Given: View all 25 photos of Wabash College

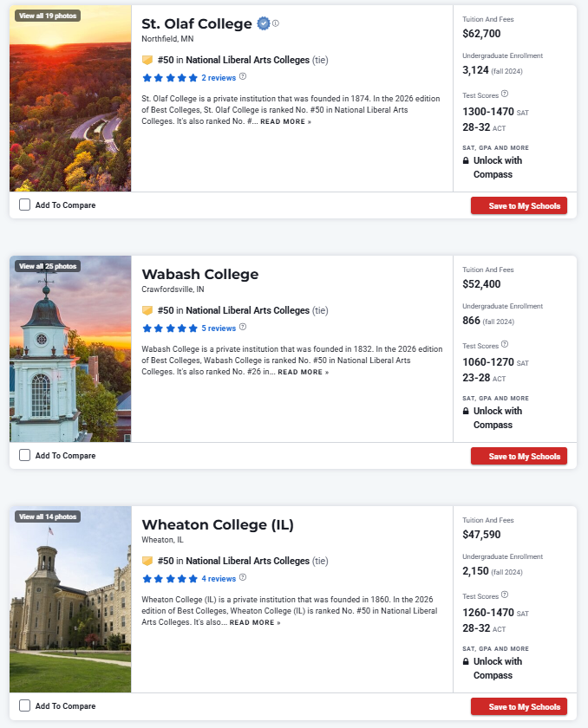Looking at the screenshot, I should click(48, 266).
